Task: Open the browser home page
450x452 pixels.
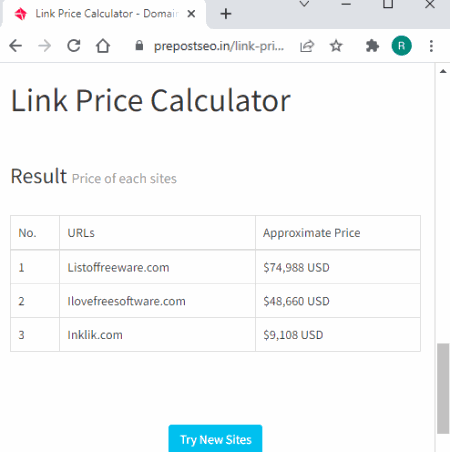Action: pos(103,46)
